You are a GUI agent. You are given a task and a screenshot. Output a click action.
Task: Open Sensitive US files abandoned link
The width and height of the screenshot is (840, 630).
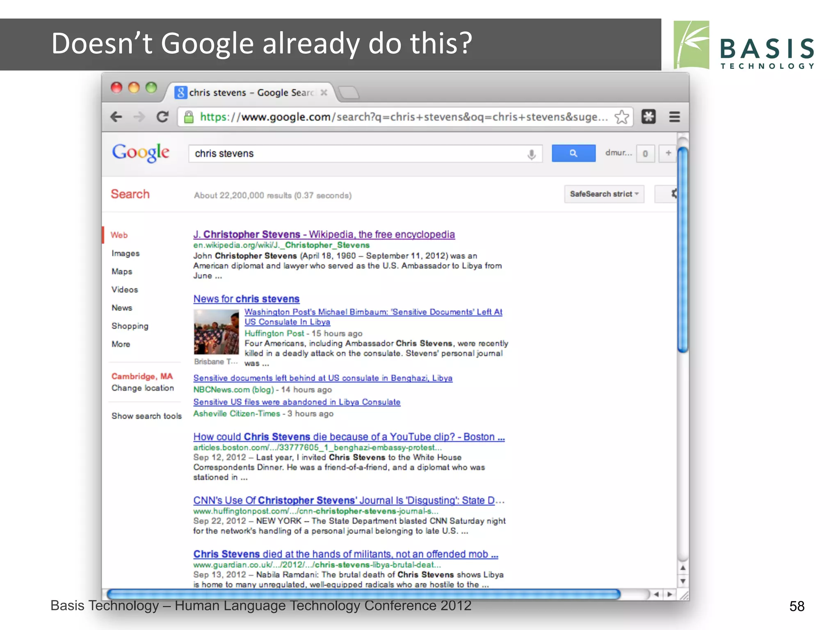click(297, 402)
